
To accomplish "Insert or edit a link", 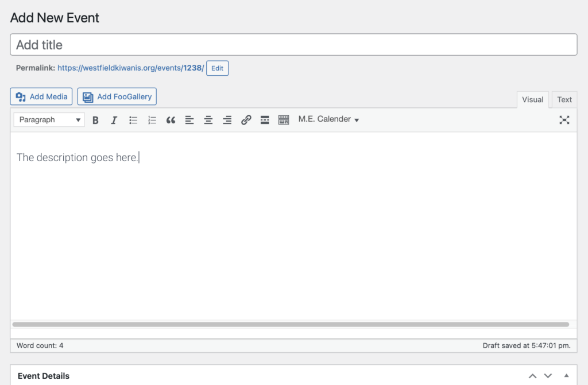I will tap(246, 120).
